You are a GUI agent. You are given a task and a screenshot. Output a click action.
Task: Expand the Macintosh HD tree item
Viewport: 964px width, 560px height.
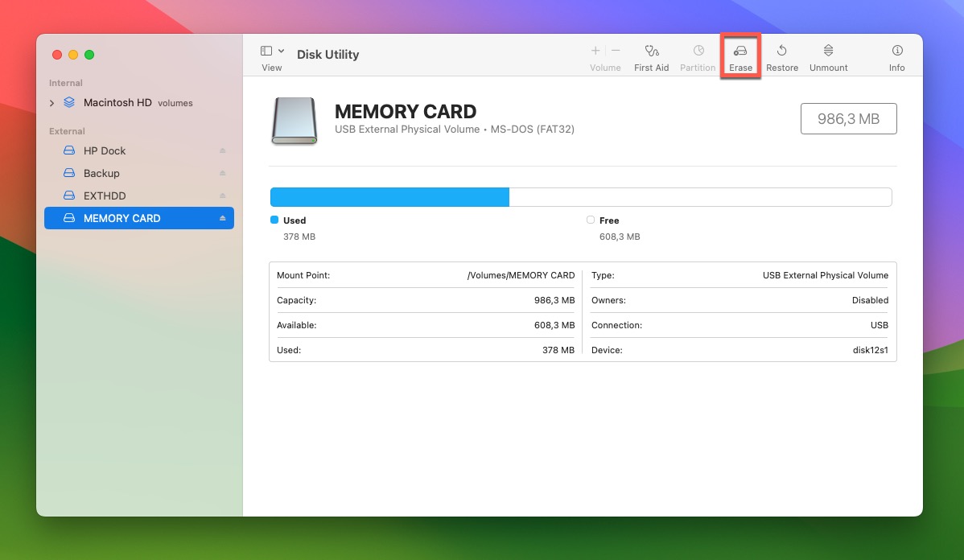(x=51, y=102)
